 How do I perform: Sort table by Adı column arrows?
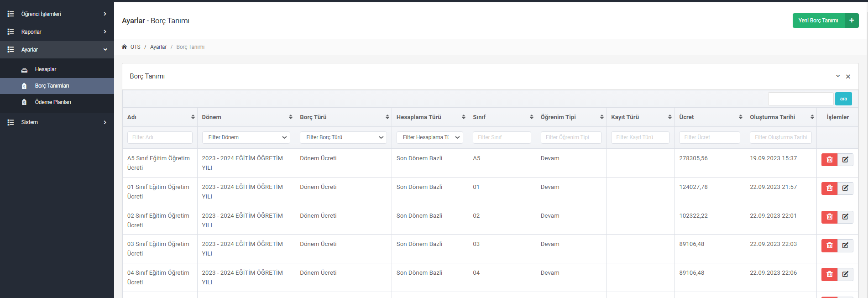193,117
